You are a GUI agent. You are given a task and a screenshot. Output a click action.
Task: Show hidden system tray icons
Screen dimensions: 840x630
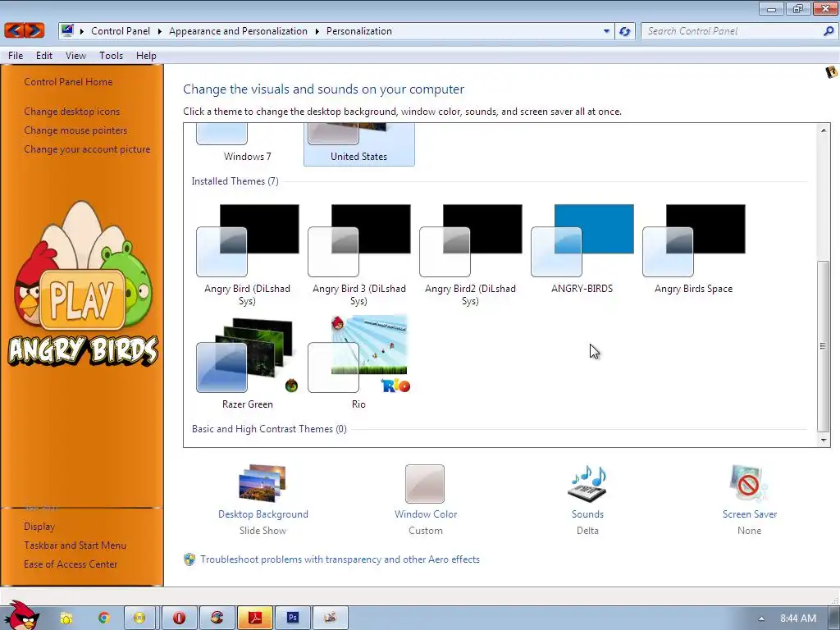[761, 619]
